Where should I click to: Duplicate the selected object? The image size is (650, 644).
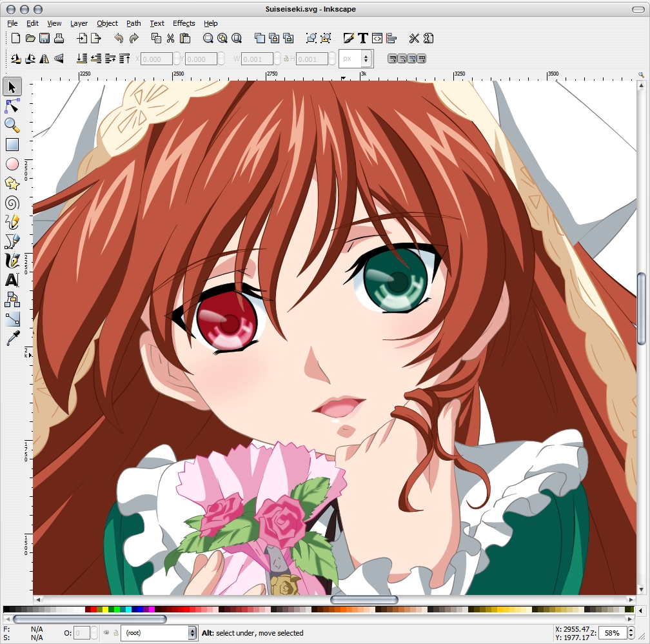click(x=259, y=38)
